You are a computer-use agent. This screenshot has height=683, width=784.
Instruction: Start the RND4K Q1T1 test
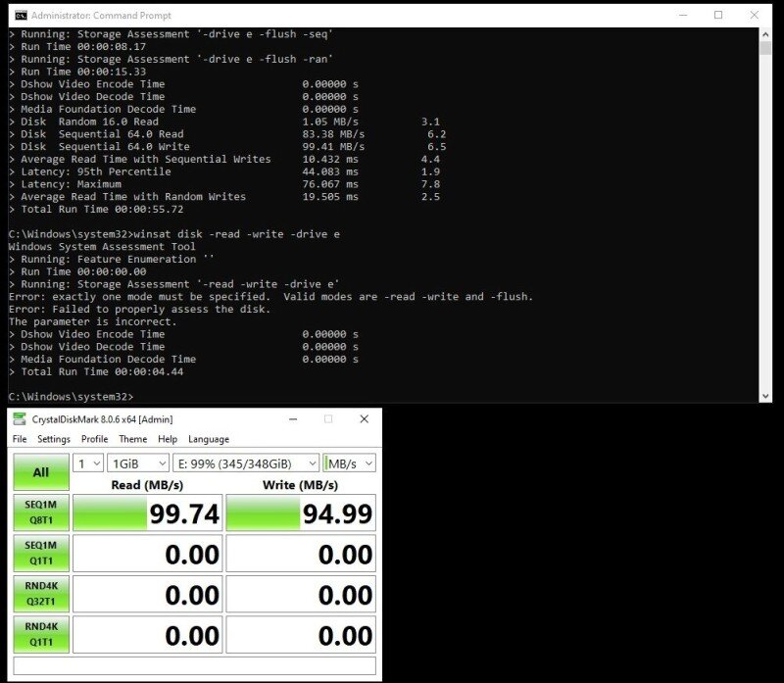41,634
